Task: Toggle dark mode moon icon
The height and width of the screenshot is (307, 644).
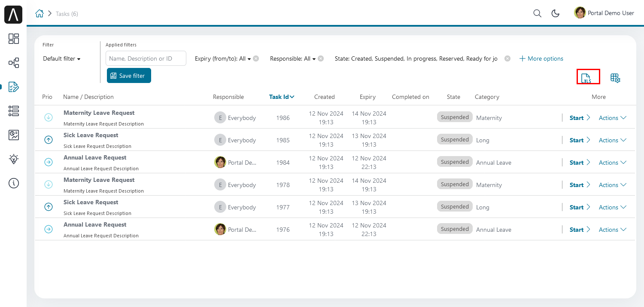Action: 556,13
